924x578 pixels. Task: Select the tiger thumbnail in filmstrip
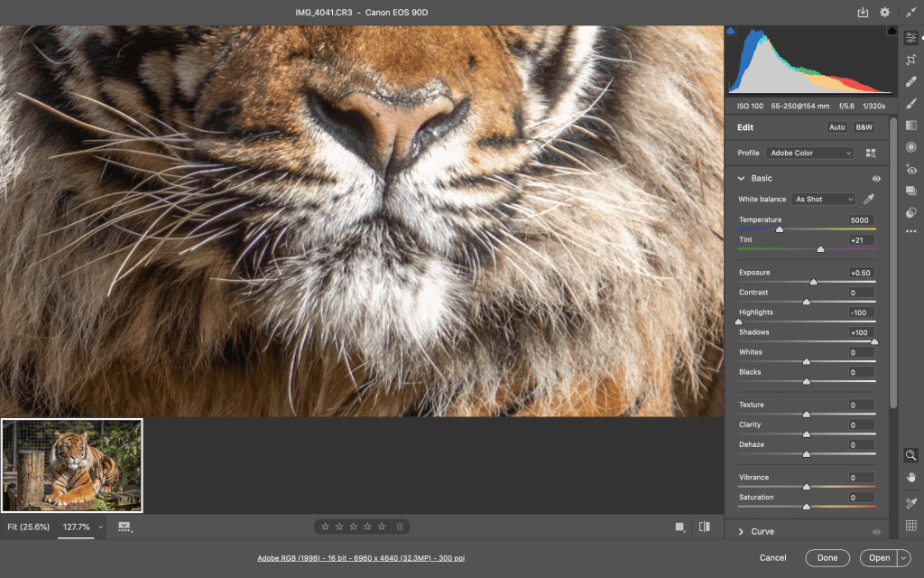click(x=72, y=465)
